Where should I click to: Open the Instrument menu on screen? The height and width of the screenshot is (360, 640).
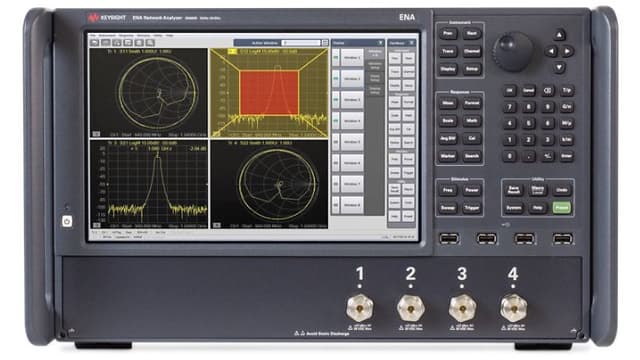[107, 36]
